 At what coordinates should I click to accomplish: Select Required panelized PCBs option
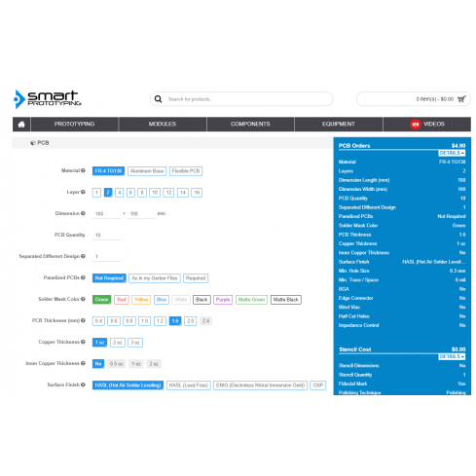click(196, 278)
